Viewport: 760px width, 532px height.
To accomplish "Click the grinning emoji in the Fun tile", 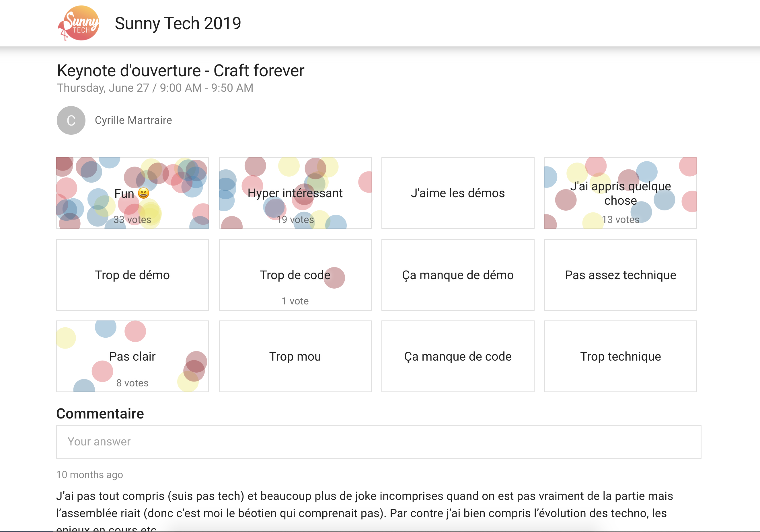I will [143, 193].
